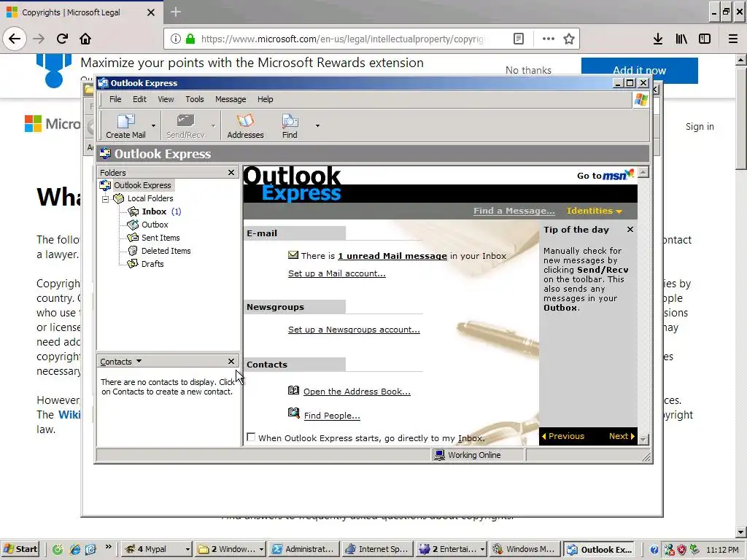This screenshot has width=747, height=560.
Task: Close the Contacts pane
Action: coord(231,362)
